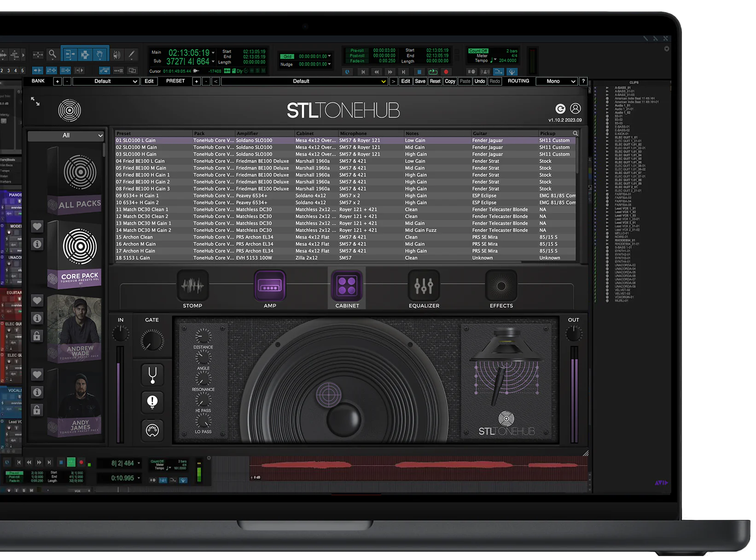Click the Copy button

pos(450,81)
